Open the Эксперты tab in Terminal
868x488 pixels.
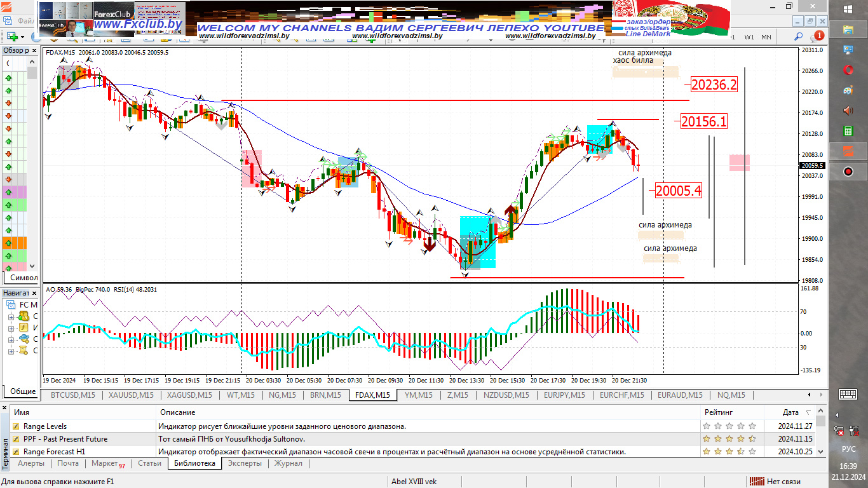click(245, 464)
